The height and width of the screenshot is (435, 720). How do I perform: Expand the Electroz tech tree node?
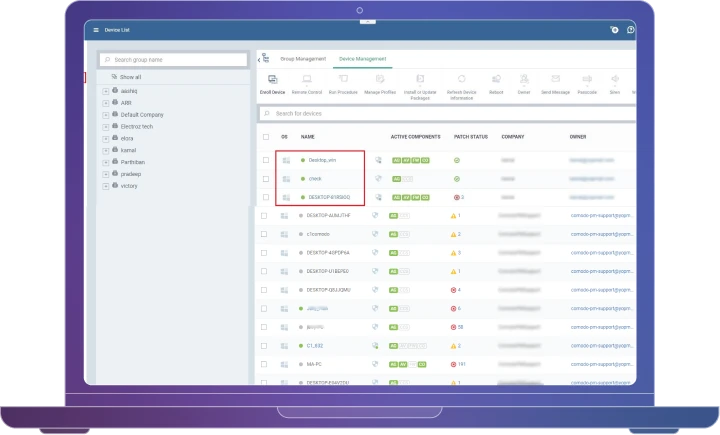105,127
